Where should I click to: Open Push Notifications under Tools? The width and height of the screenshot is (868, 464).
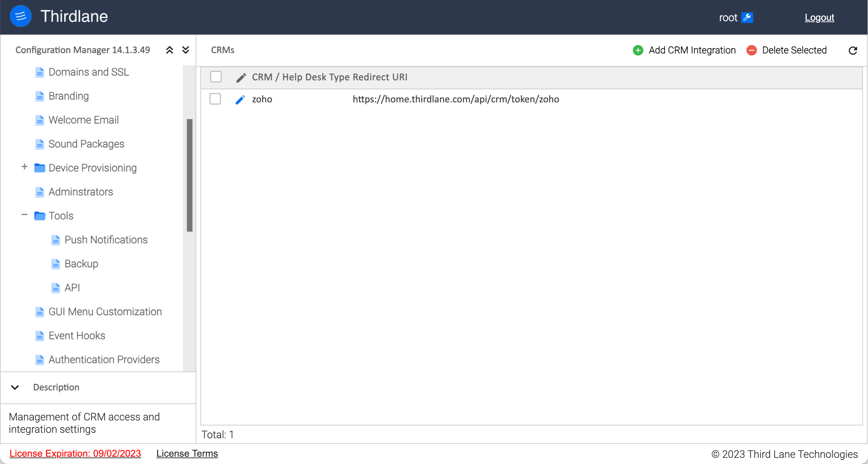[x=106, y=240]
